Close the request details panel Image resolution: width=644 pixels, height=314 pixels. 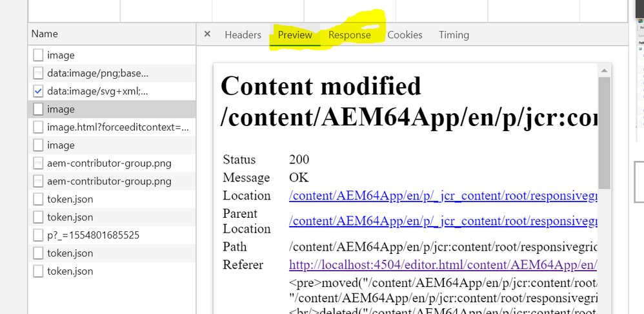tap(207, 34)
